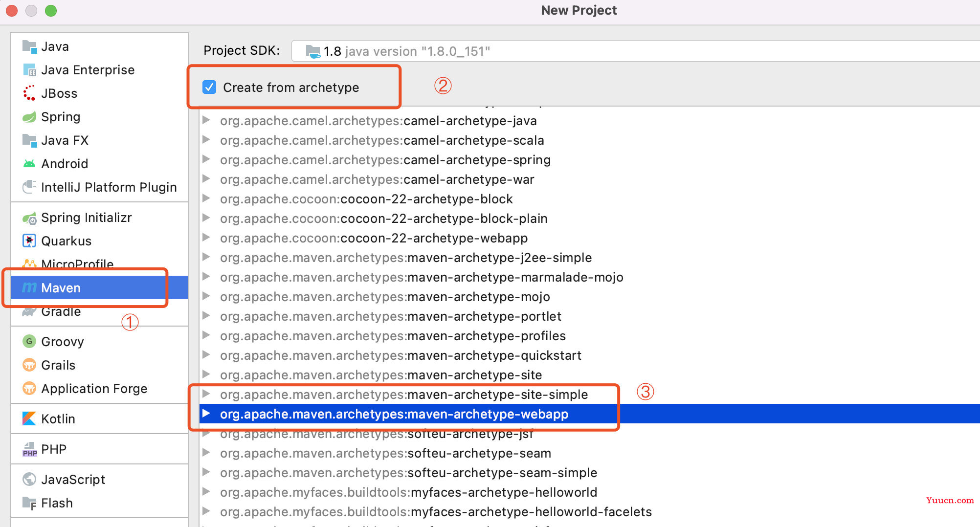Select myfaces-archetype-helloworld-facelets archetype
The height and width of the screenshot is (527, 980).
tap(590, 512)
